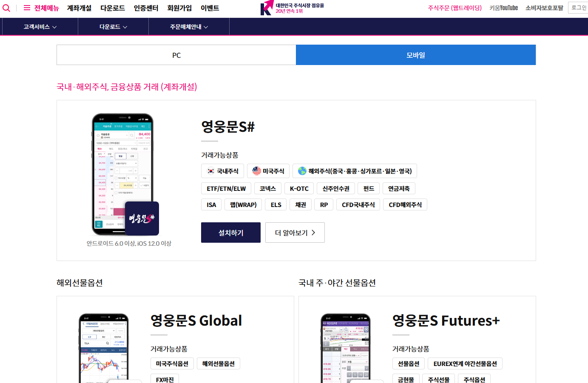
Task: Select EUREX연계 야간선물옵션 tag
Action: click(465, 363)
